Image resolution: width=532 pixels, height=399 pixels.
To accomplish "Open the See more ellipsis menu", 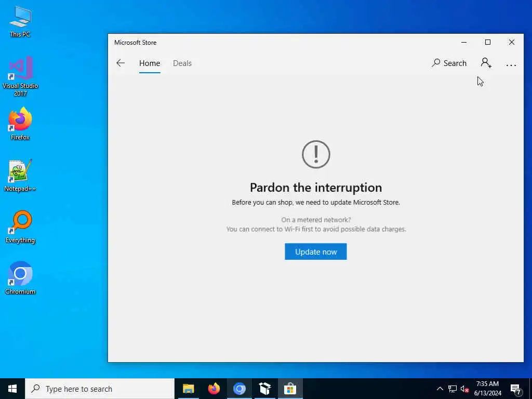I will pos(511,64).
